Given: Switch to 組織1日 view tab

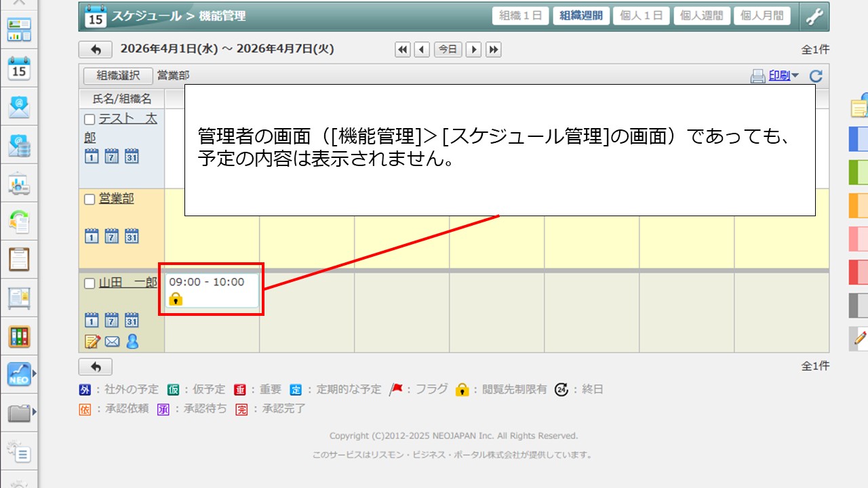Looking at the screenshot, I should 520,16.
